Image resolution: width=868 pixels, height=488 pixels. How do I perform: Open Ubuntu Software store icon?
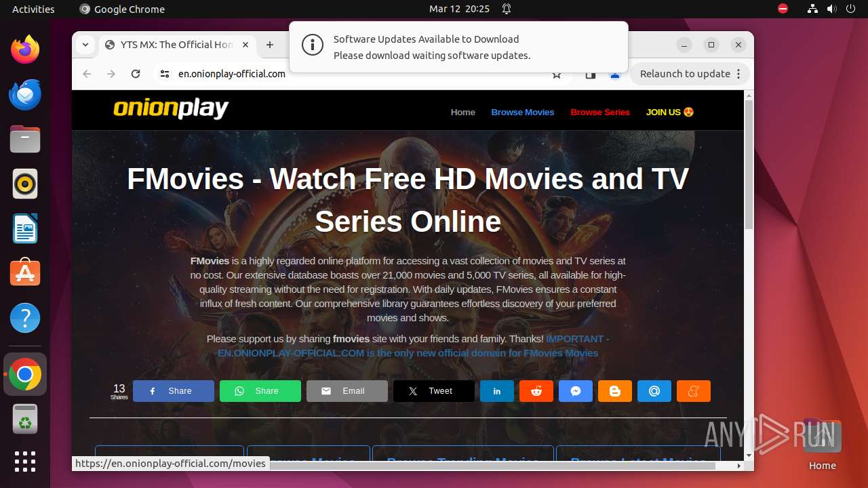point(25,273)
